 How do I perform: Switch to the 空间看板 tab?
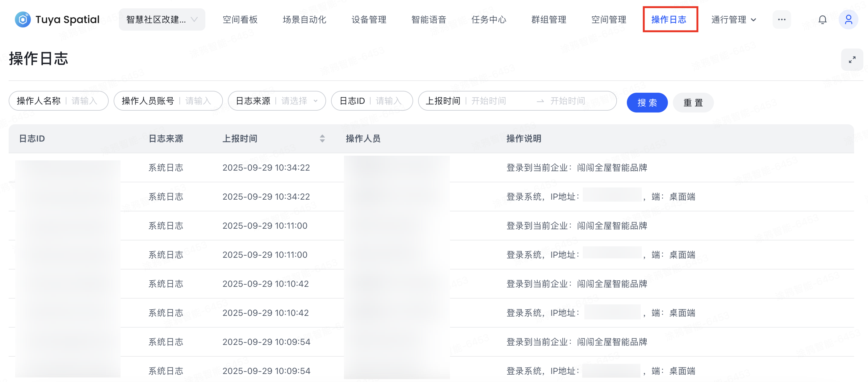coord(240,19)
